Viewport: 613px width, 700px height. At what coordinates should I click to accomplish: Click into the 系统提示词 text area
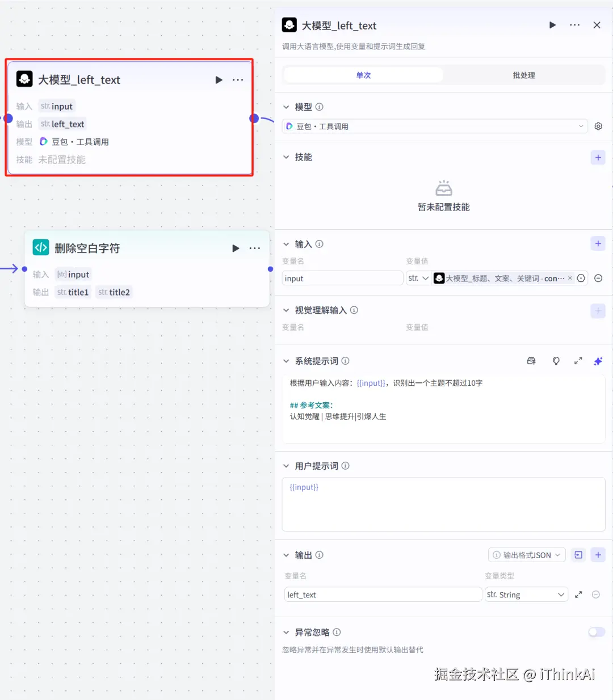coord(444,408)
